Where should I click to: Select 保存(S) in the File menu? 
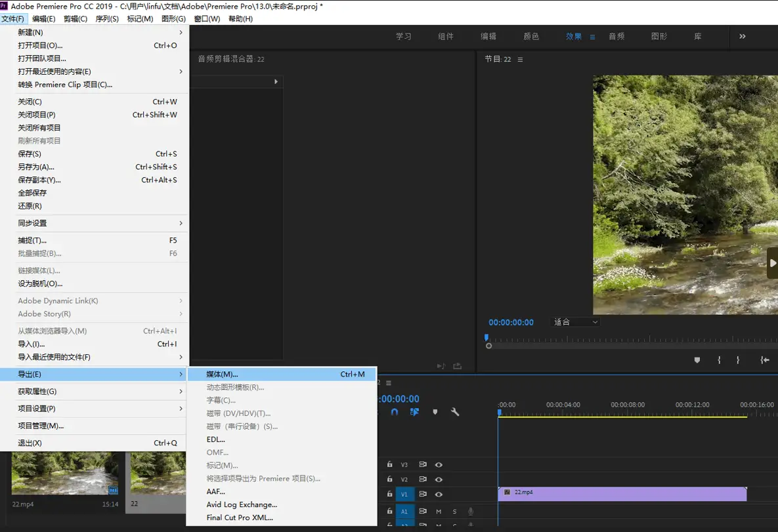pos(95,153)
